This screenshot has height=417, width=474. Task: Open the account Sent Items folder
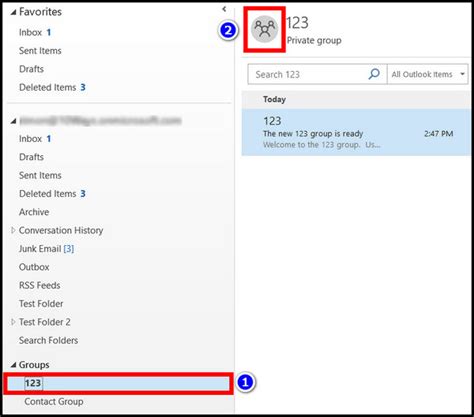[40, 175]
